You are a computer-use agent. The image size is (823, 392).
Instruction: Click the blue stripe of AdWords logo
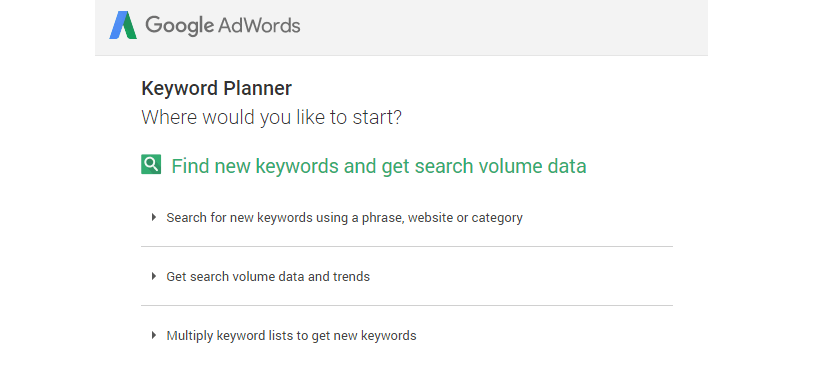coord(117,26)
